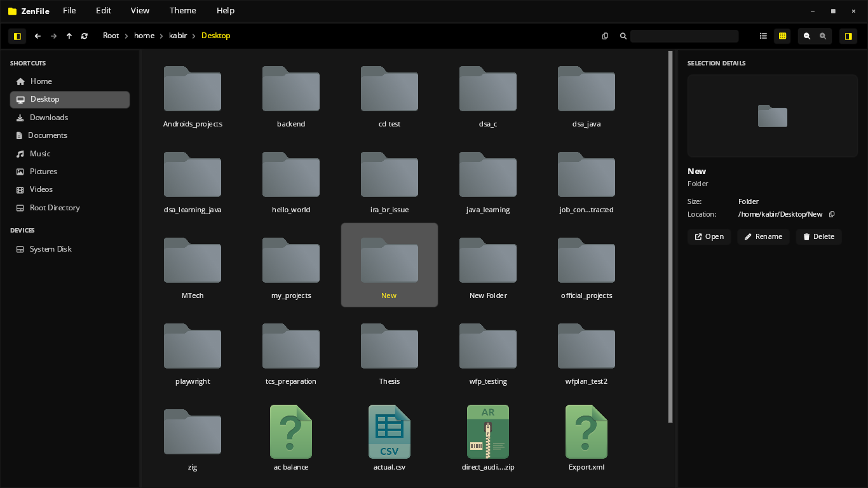The image size is (868, 488).
Task: Focus the search input field
Action: pyautogui.click(x=684, y=36)
